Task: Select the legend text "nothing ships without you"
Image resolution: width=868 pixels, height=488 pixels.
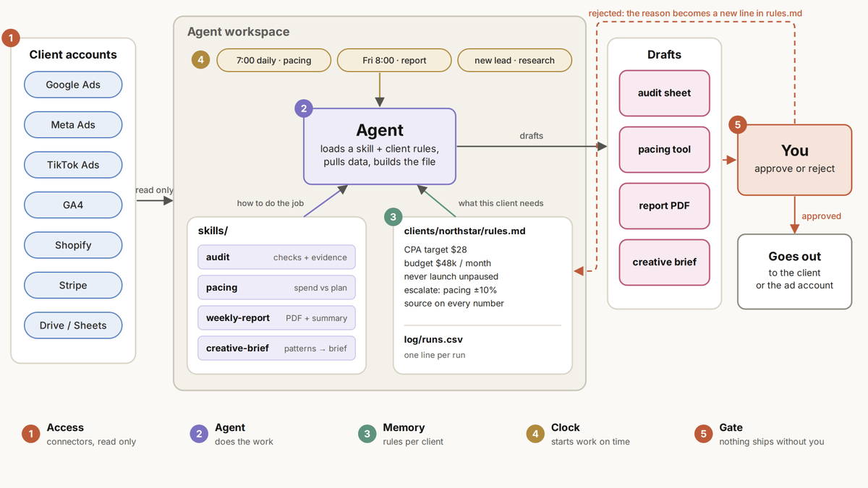Action: tap(772, 442)
